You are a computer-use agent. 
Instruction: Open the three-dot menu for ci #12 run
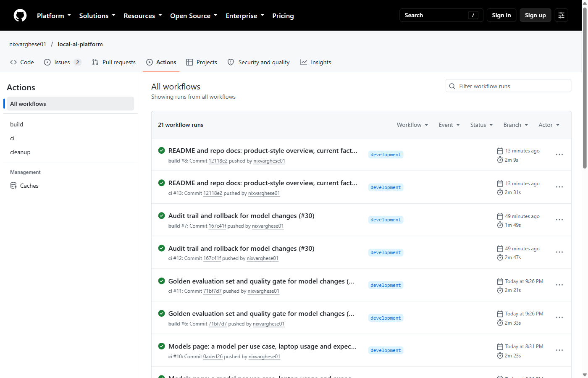(559, 252)
